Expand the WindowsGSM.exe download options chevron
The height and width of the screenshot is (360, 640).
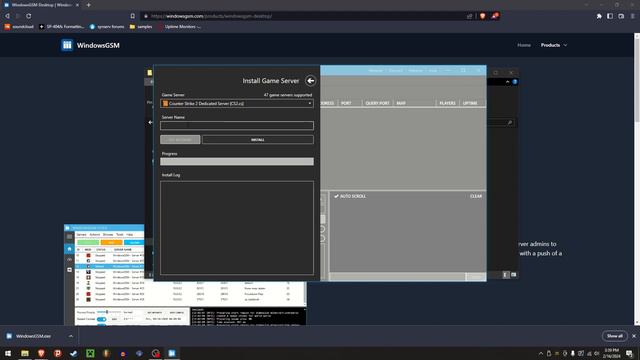pos(71,336)
